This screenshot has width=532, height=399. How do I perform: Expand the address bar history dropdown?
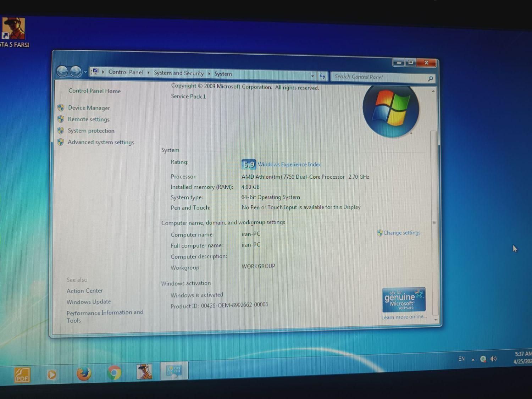tap(312, 76)
